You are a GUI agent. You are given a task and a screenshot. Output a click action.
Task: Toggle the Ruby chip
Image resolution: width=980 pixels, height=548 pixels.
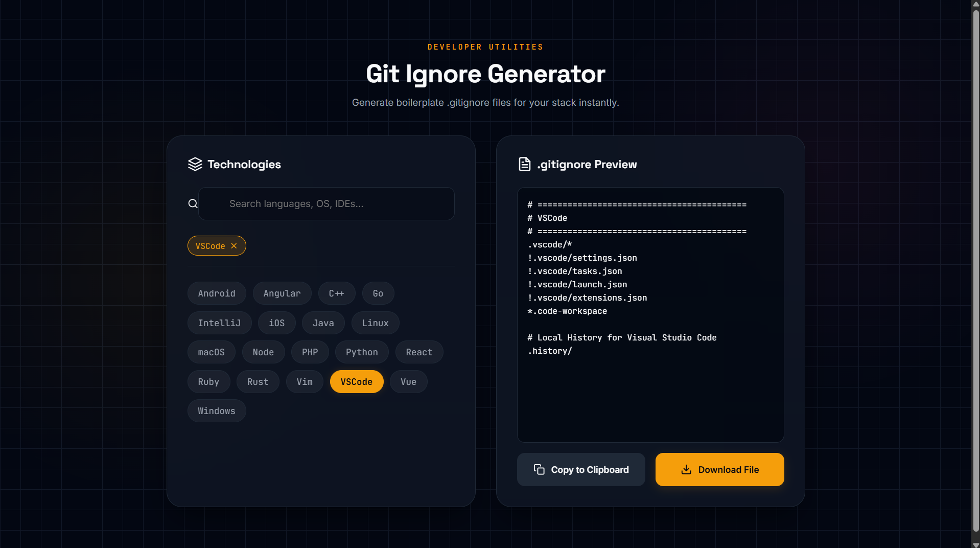pos(208,382)
